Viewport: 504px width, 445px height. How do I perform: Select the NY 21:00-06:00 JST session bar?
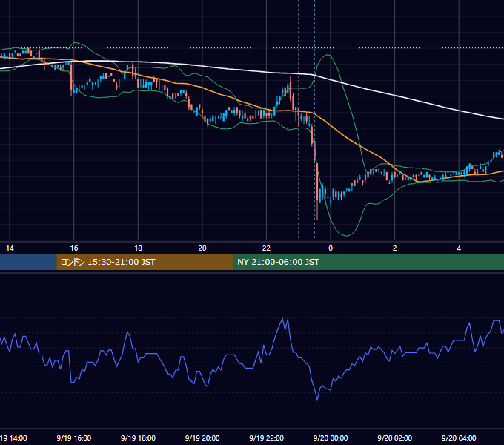pyautogui.click(x=368, y=262)
